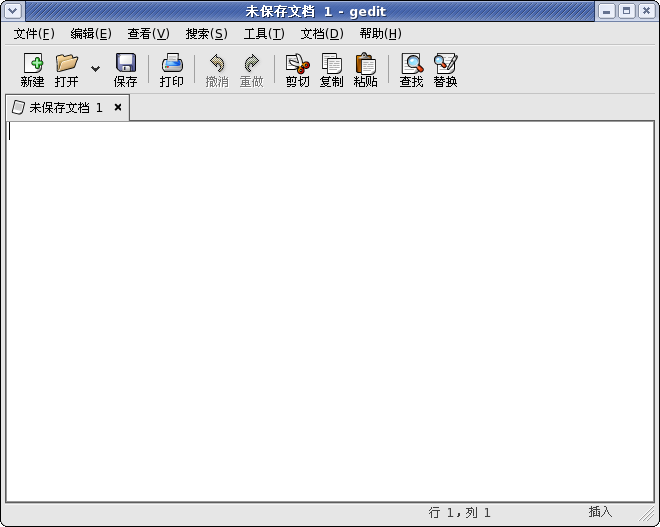This screenshot has width=660, height=527.
Task: Click the resize grip in the status bar corner
Action: [647, 514]
